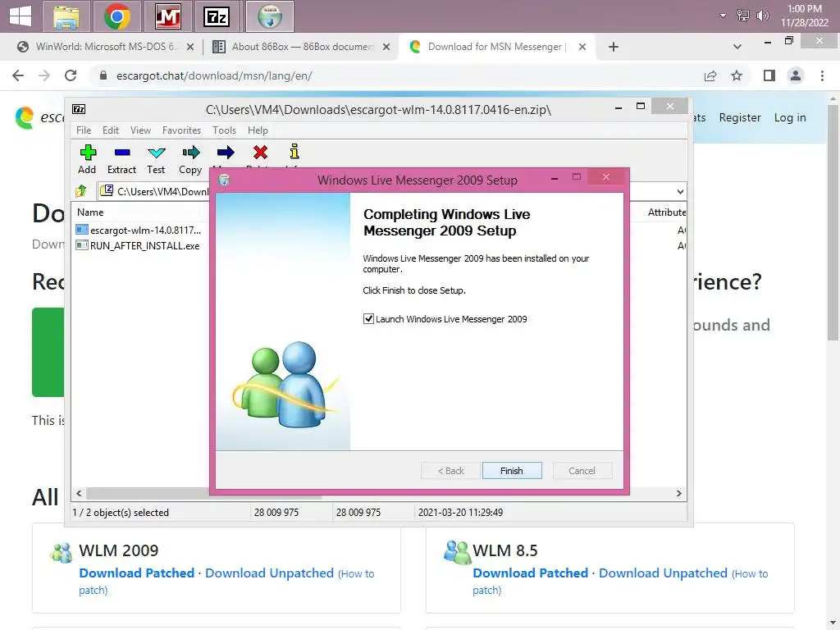840x630 pixels.
Task: Uncheck Launch Windows Live Messenger 2009
Action: [368, 319]
